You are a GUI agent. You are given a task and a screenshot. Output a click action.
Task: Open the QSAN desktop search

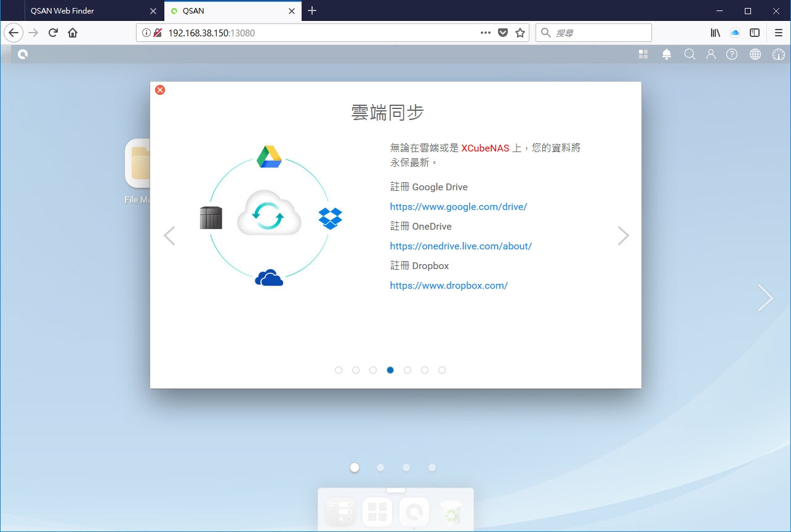[690, 54]
